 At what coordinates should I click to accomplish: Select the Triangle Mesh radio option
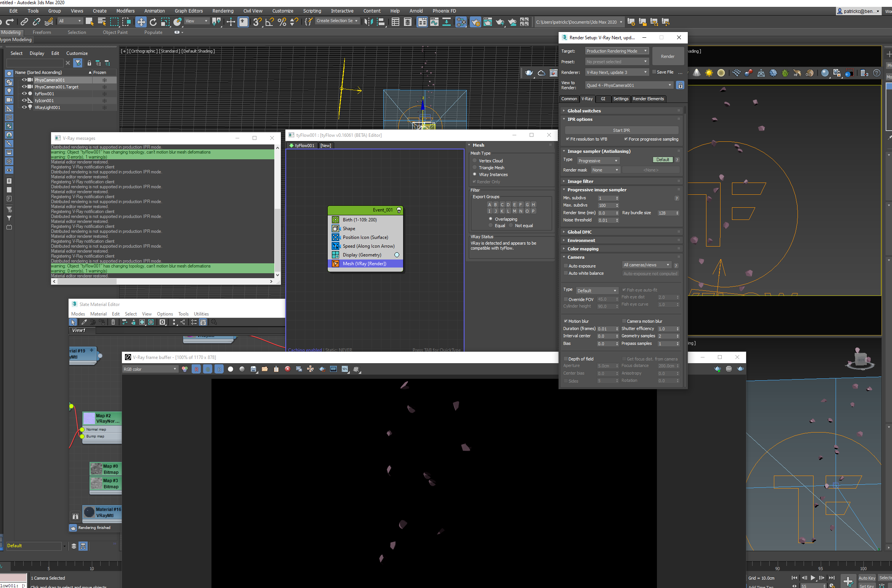click(x=475, y=168)
